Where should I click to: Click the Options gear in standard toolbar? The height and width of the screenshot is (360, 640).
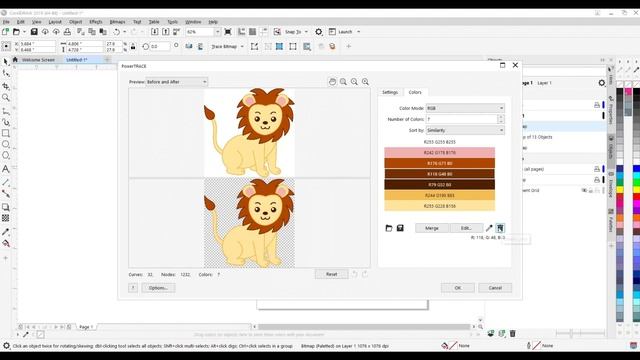pyautogui.click(x=319, y=32)
